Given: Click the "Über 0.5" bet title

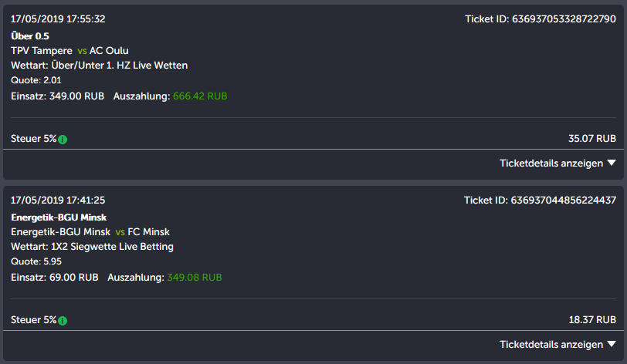Looking at the screenshot, I should point(29,35).
